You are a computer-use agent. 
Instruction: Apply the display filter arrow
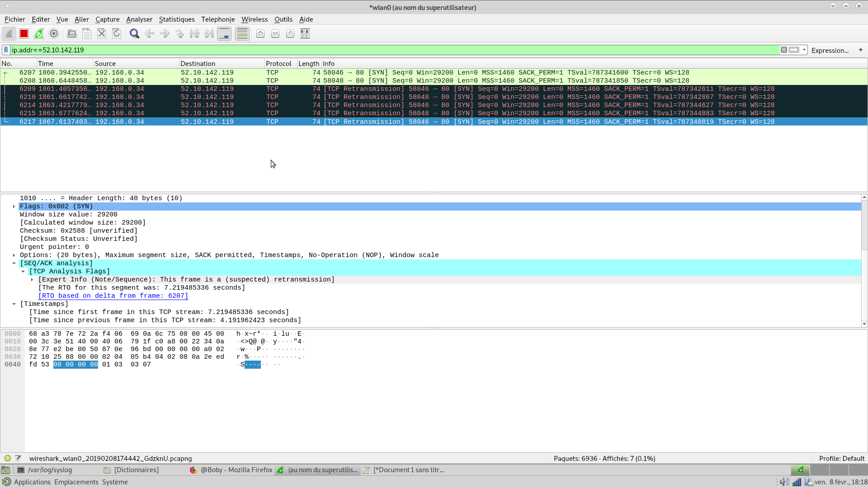click(x=794, y=50)
